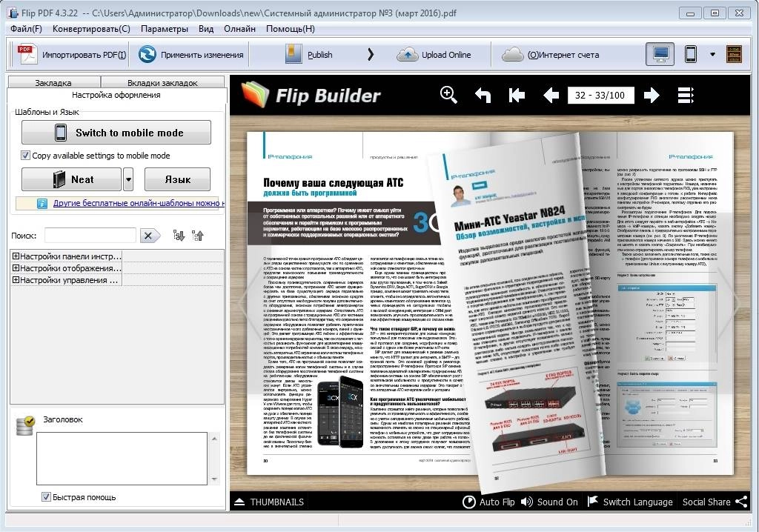Open the viewer list menu icon

[686, 95]
